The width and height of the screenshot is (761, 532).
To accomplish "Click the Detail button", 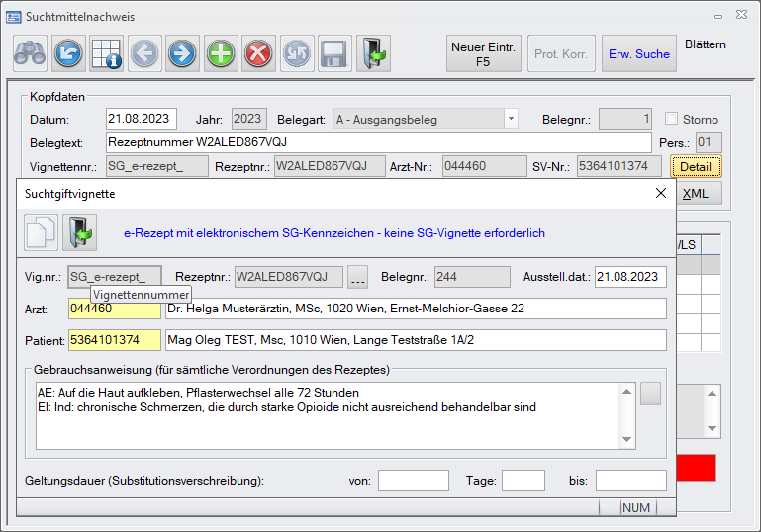I will [696, 167].
